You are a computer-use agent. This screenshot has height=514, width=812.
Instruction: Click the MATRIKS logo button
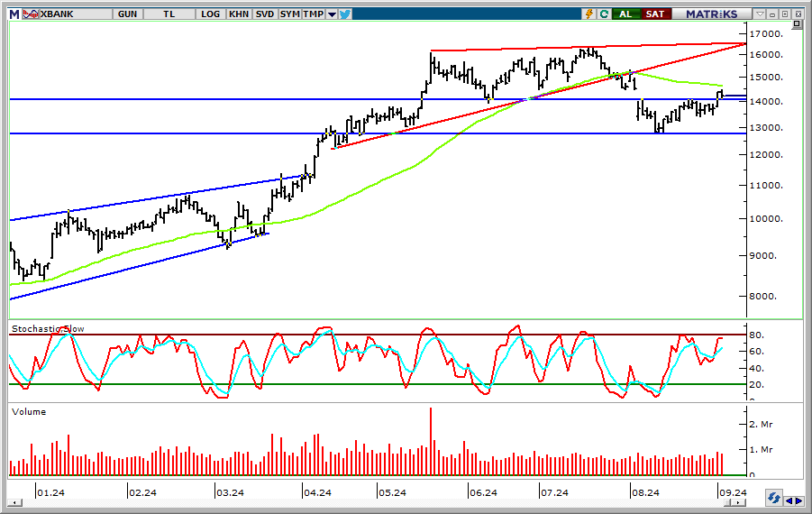[x=712, y=14]
